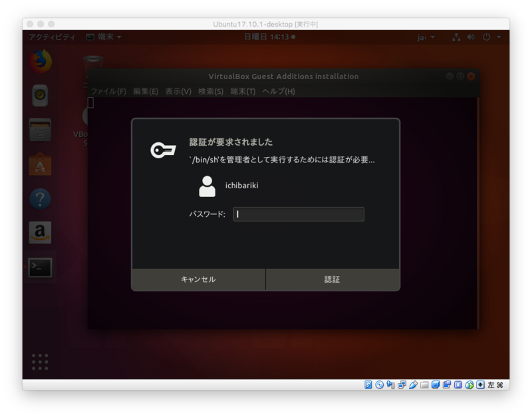Click the 認証 button
Image resolution: width=532 pixels, height=417 pixels.
pos(332,279)
